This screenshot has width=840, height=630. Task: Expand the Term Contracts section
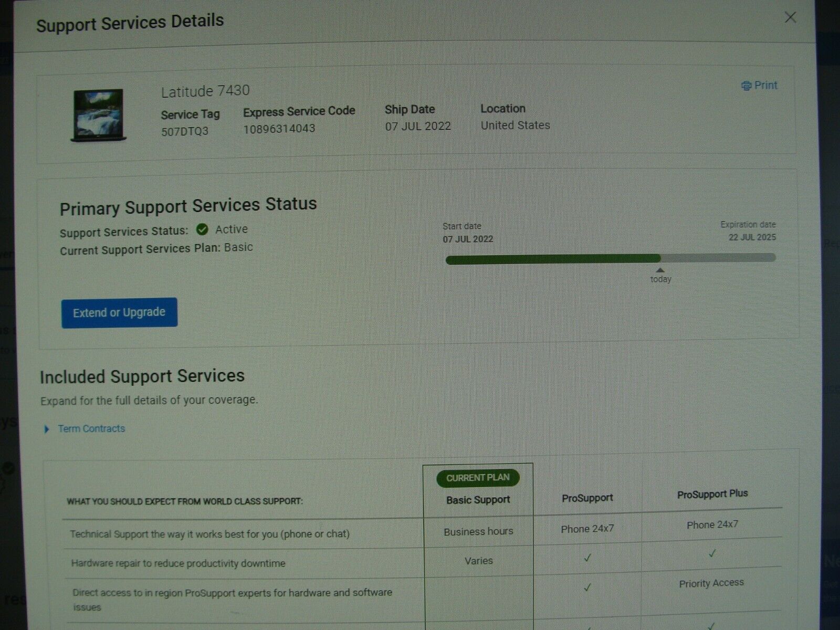pos(90,428)
